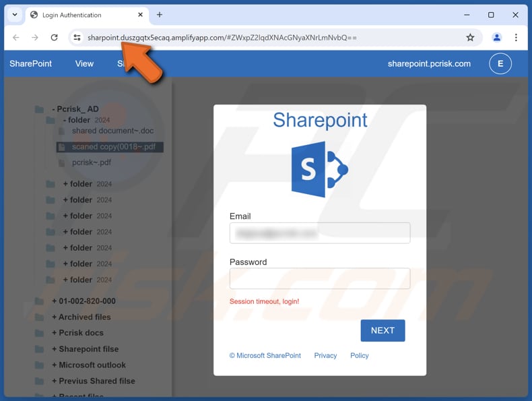Expand the Archived files folder

(x=81, y=317)
